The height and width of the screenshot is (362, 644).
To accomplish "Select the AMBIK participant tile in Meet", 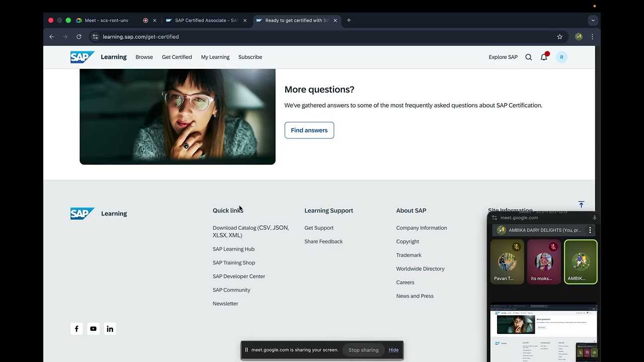I will 581,262.
